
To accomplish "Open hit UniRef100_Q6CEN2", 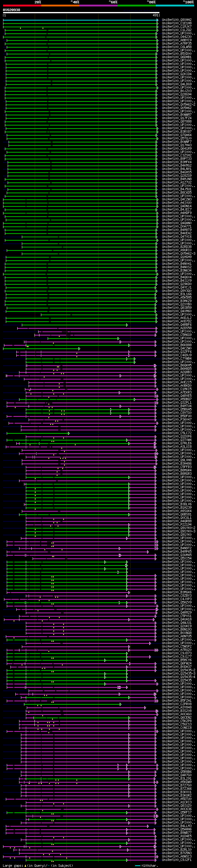I will [177, 717].
